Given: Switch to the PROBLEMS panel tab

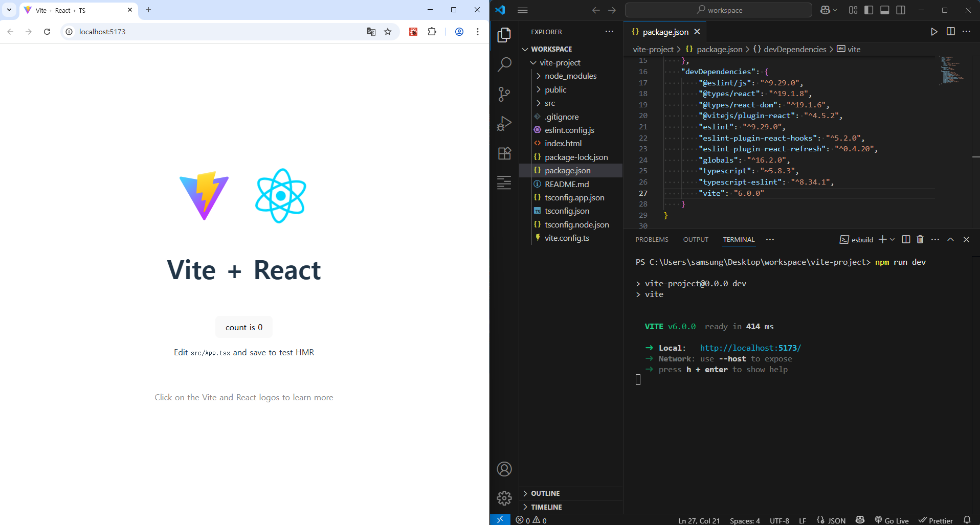Looking at the screenshot, I should click(x=652, y=239).
